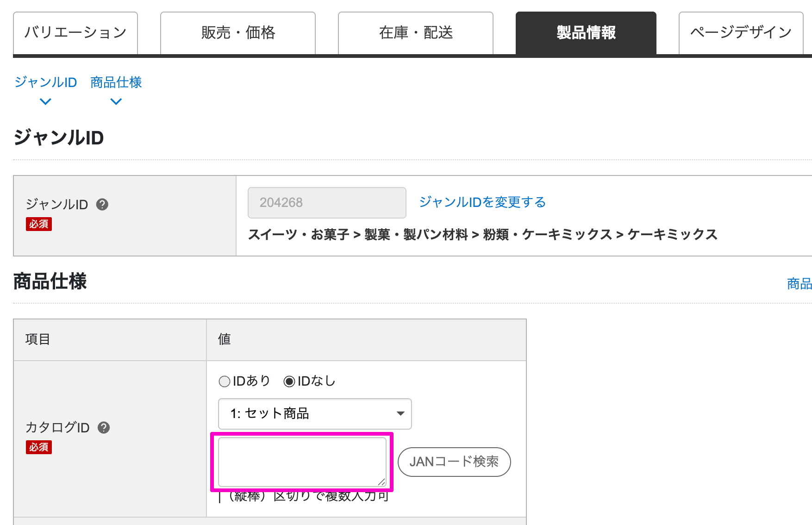This screenshot has height=525, width=812.
Task: Select the 製品情報 tab
Action: (x=586, y=33)
